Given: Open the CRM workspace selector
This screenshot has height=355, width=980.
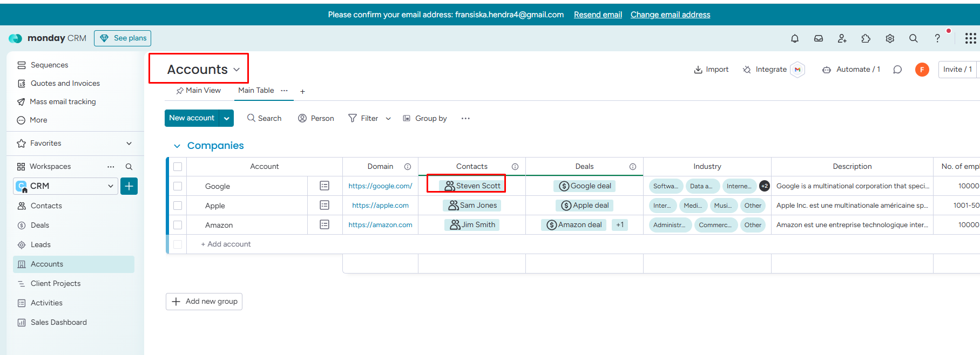Looking at the screenshot, I should pyautogui.click(x=65, y=186).
